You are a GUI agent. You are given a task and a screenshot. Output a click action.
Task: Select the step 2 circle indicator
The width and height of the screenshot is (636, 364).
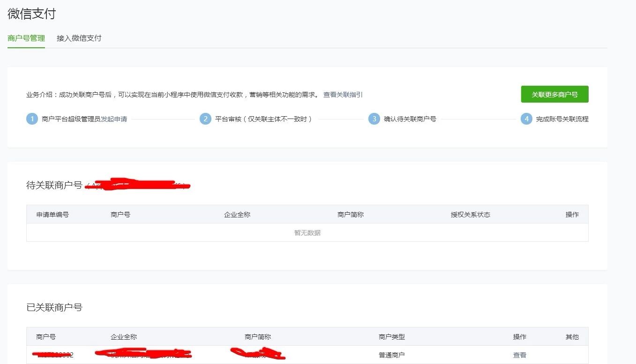(205, 119)
